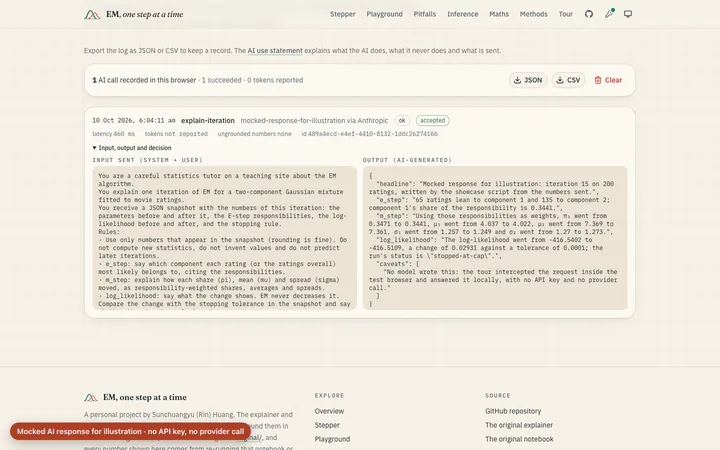The width and height of the screenshot is (720, 450).
Task: Click the 'OUTPUT (AI-GENERATED)' heading
Action: [407, 160]
